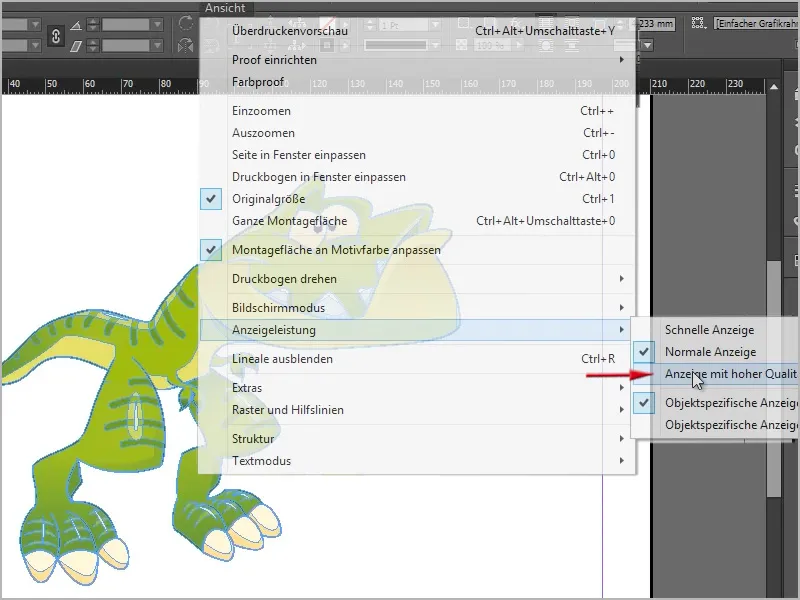Open the frame fitting options icon
The height and width of the screenshot is (600, 800).
click(698, 23)
